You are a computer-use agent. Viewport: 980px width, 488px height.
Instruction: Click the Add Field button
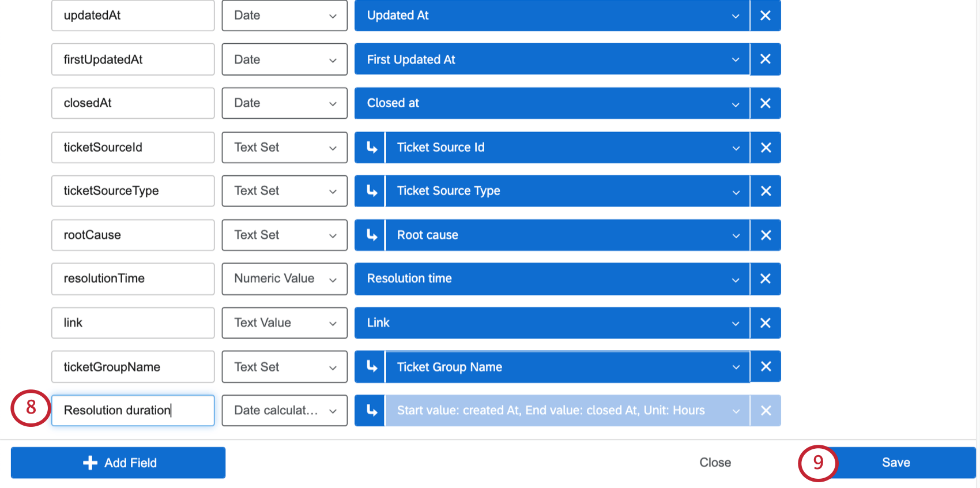click(x=118, y=463)
